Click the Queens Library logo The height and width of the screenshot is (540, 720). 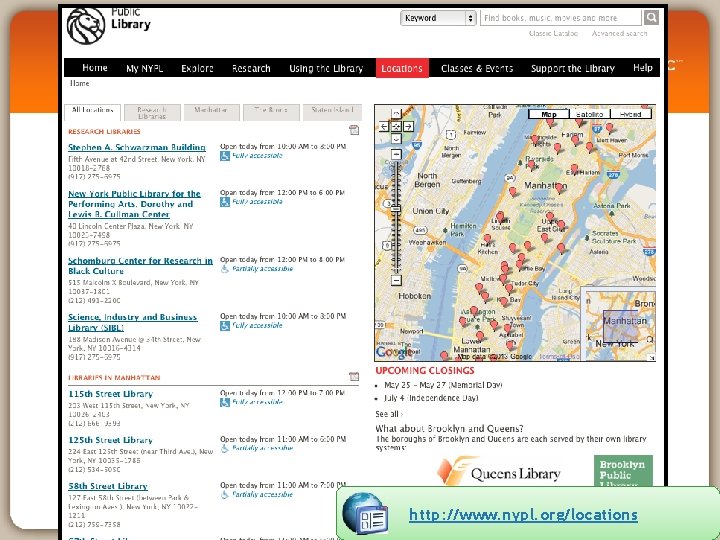click(x=499, y=472)
